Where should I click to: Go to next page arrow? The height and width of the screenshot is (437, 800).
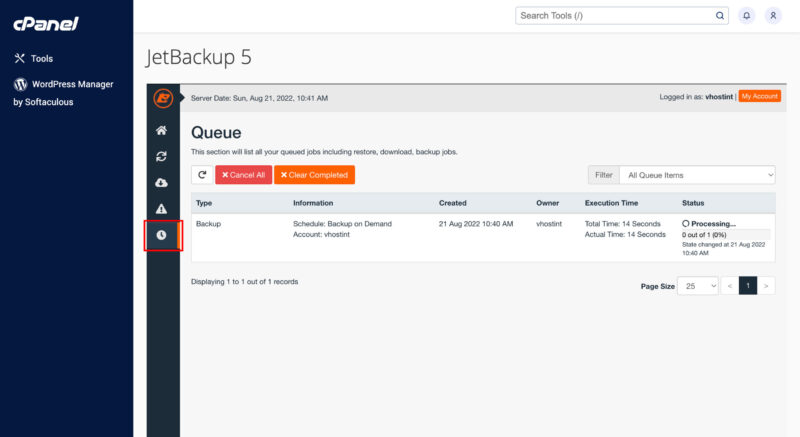tap(766, 286)
